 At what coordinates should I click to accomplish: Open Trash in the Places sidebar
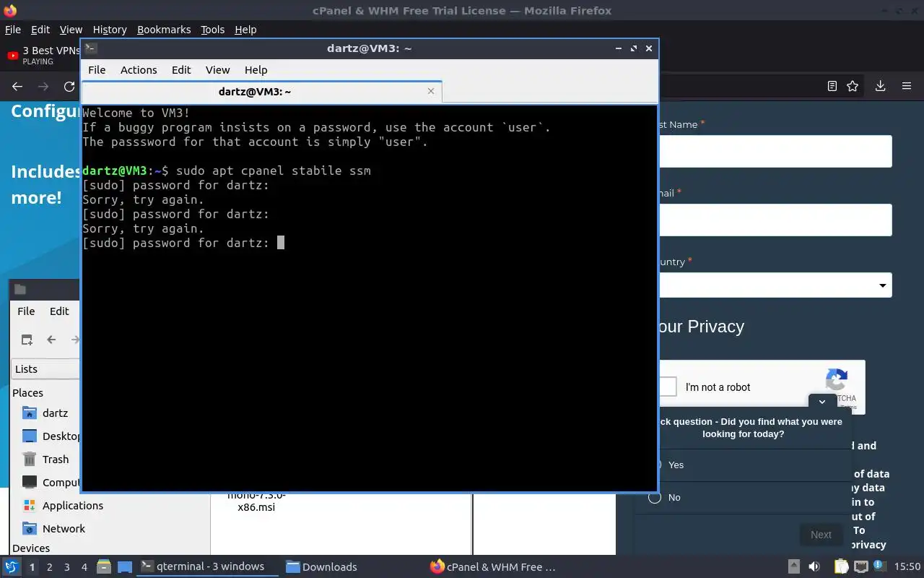tap(46, 460)
